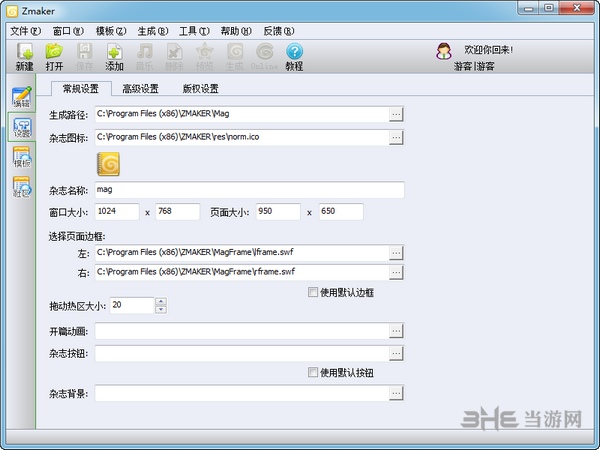
Task: Click the page height field 650
Action: (341, 212)
